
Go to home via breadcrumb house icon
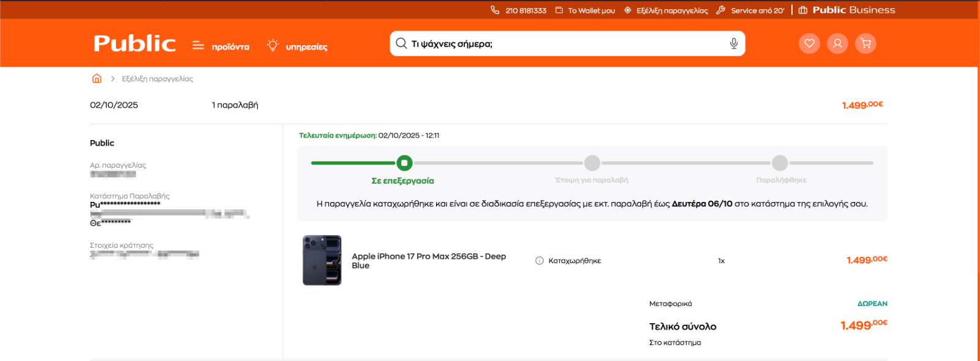[97, 78]
